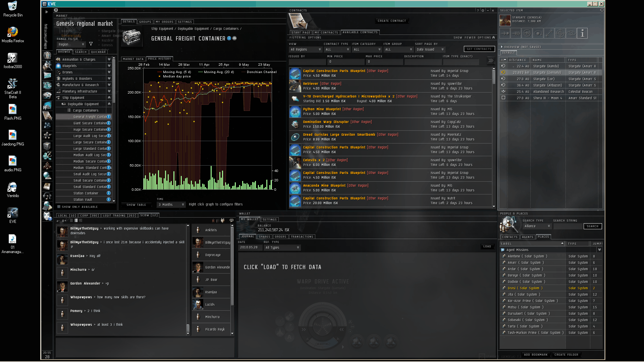Toggle Show Only Available checkbox
This screenshot has width=644, height=362.
(x=59, y=207)
